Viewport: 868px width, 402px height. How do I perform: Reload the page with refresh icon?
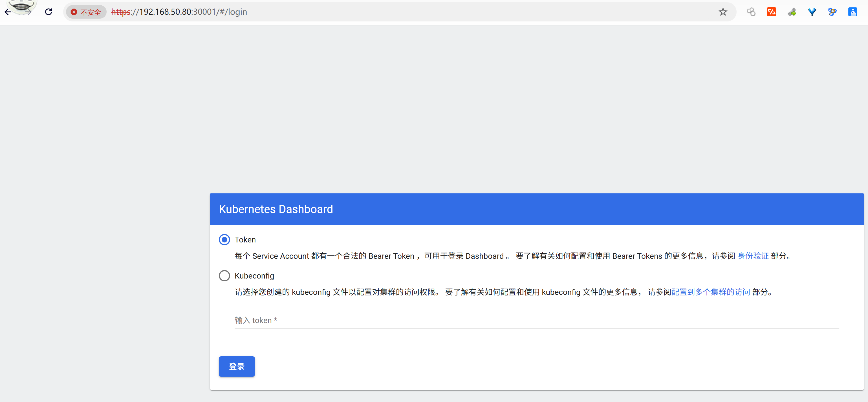(49, 12)
